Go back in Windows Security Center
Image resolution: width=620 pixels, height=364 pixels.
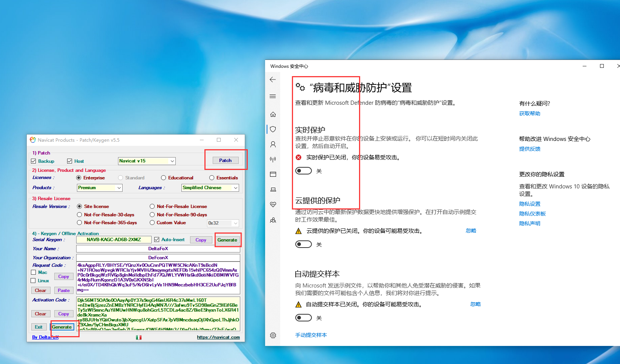273,80
